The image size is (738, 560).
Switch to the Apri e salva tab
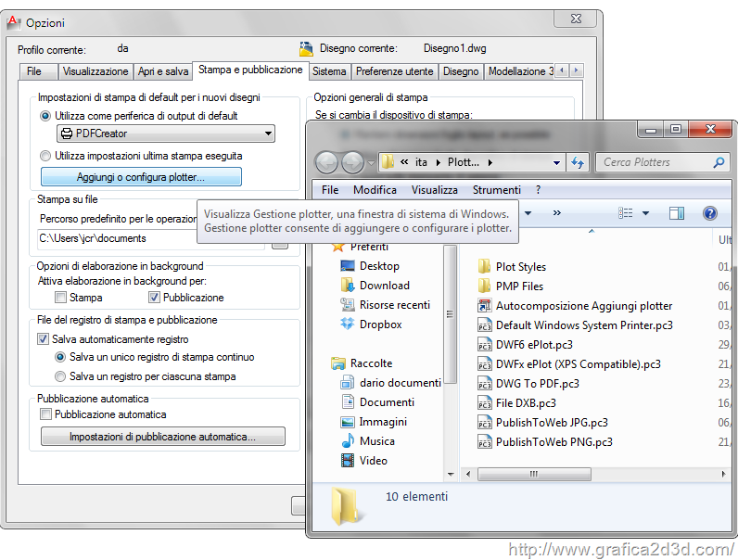pos(163,71)
